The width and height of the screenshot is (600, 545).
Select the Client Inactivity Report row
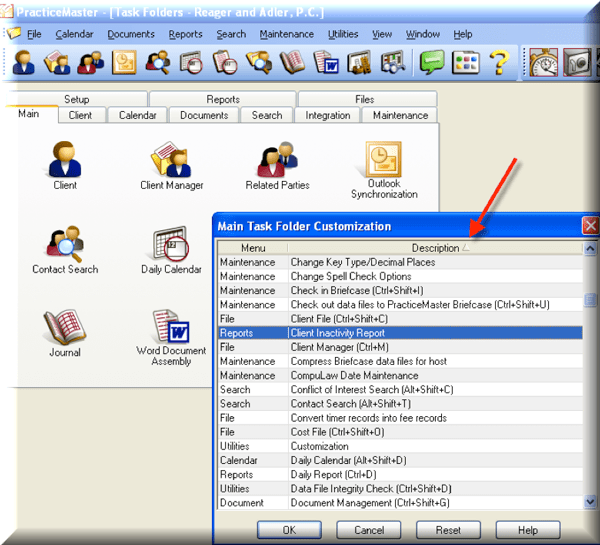[x=400, y=333]
